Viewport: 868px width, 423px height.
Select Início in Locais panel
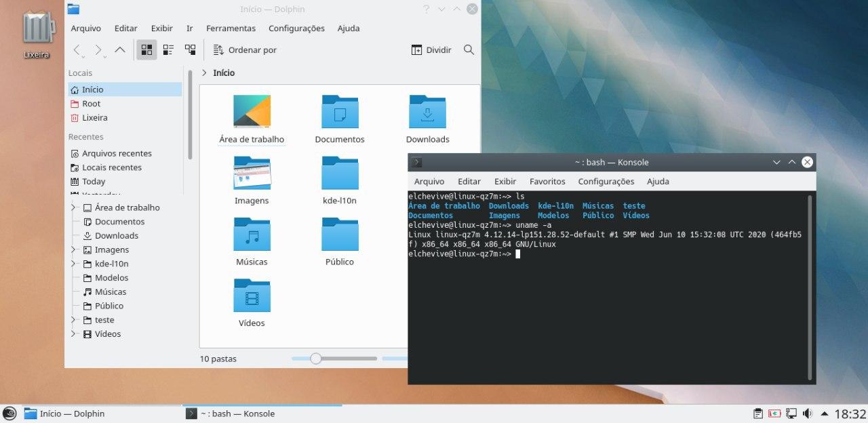125,89
